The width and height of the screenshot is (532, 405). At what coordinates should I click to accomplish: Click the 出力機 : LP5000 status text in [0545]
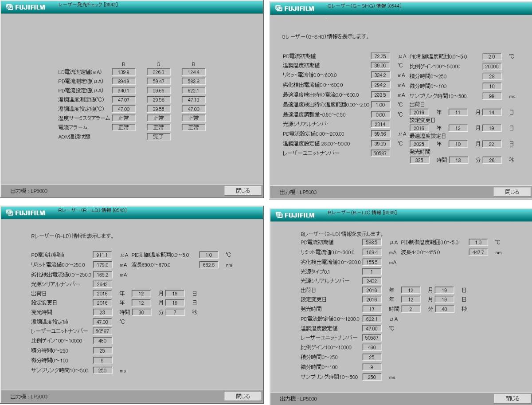[298, 399]
